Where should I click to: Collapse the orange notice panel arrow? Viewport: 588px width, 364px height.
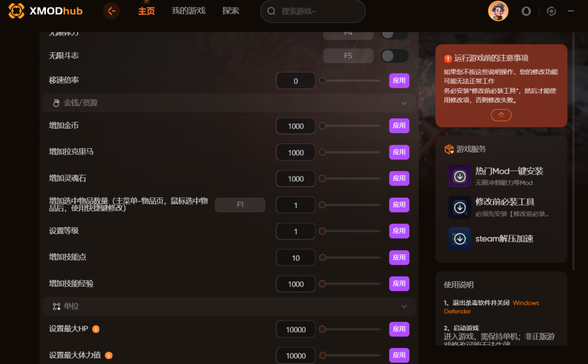click(501, 115)
